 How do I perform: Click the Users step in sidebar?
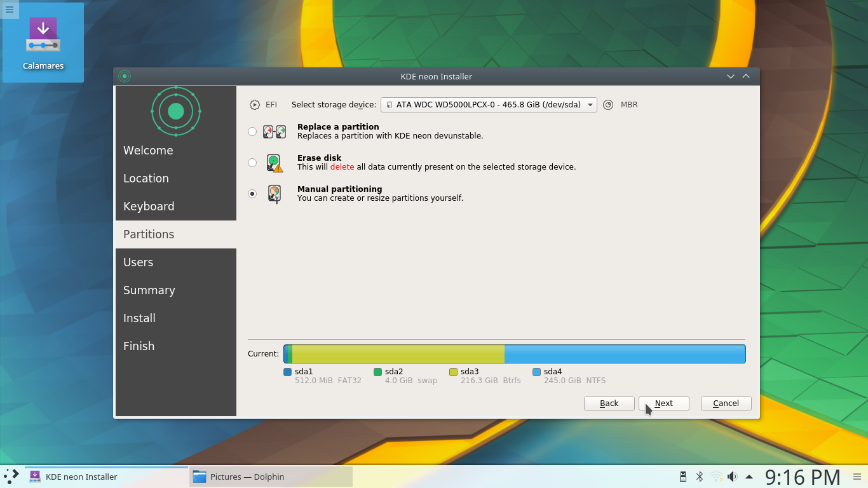pos(176,262)
